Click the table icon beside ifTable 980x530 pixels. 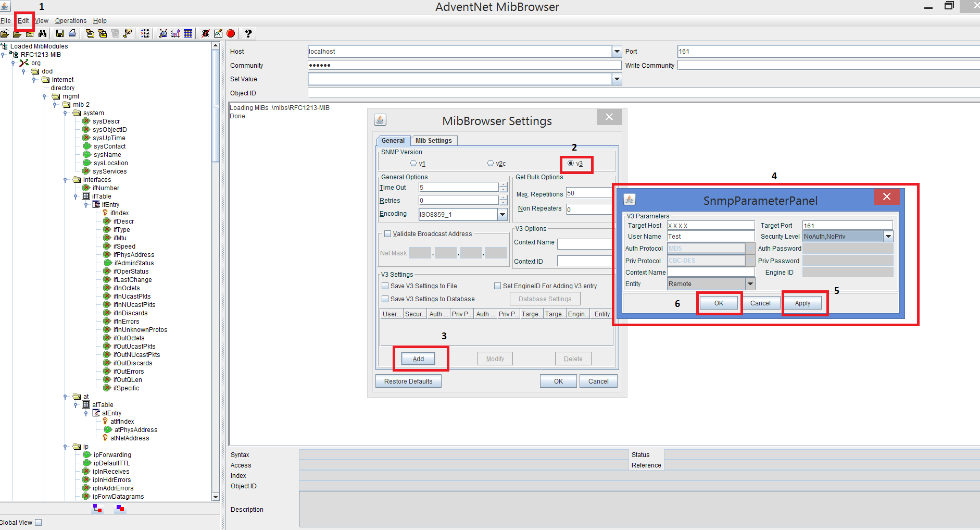point(86,196)
